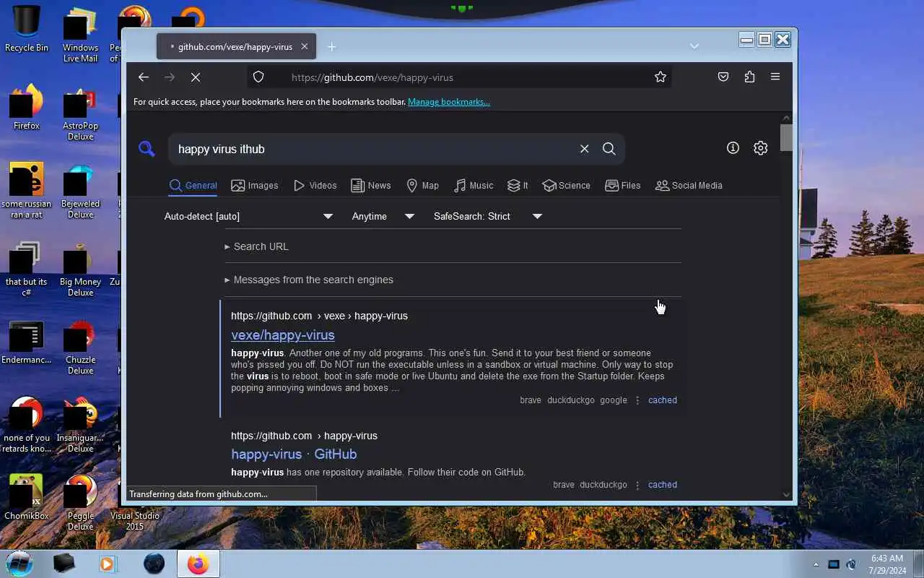The width and height of the screenshot is (924, 578).
Task: Select the Windows Live Mail desktop icon
Action: tap(80, 34)
